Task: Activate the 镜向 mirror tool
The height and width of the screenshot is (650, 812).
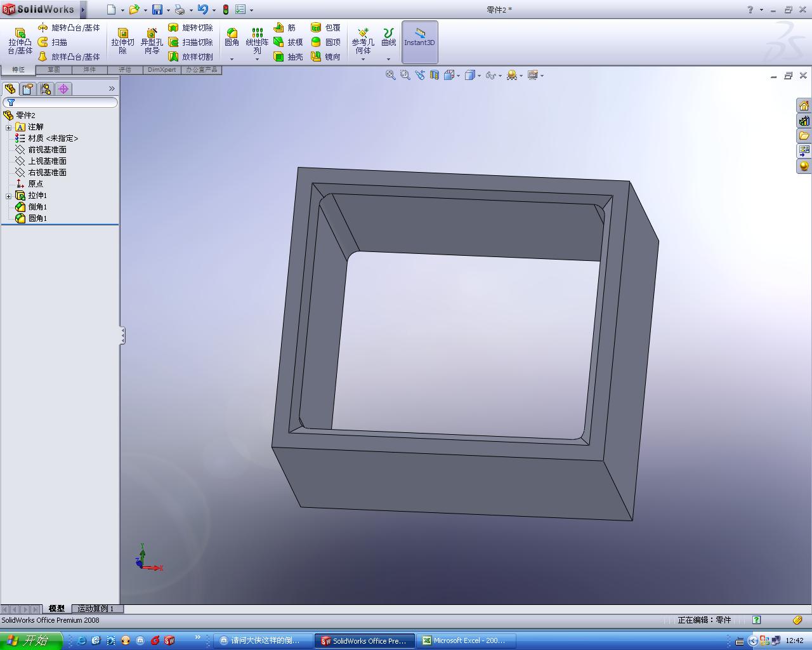Action: coord(326,57)
